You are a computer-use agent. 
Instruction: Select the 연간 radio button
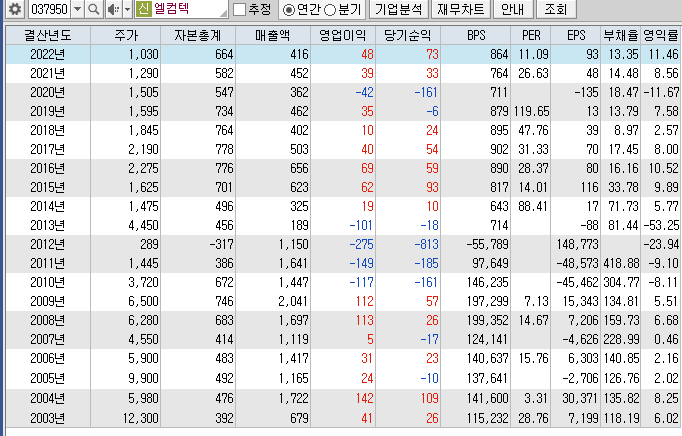(289, 10)
